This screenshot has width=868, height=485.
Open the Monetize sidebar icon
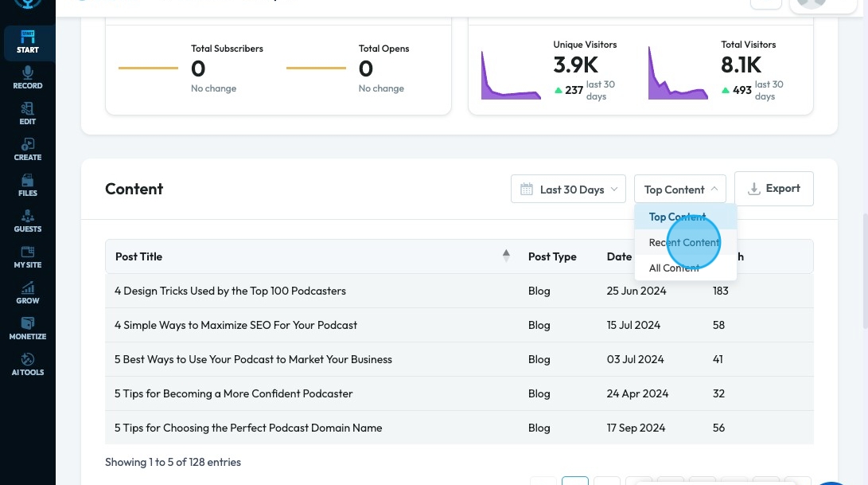tap(27, 328)
